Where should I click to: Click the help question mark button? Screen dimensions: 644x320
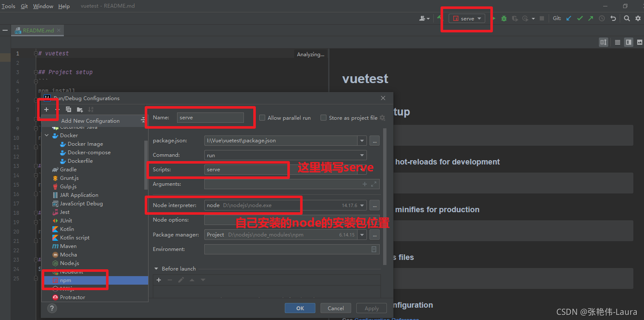(52, 308)
